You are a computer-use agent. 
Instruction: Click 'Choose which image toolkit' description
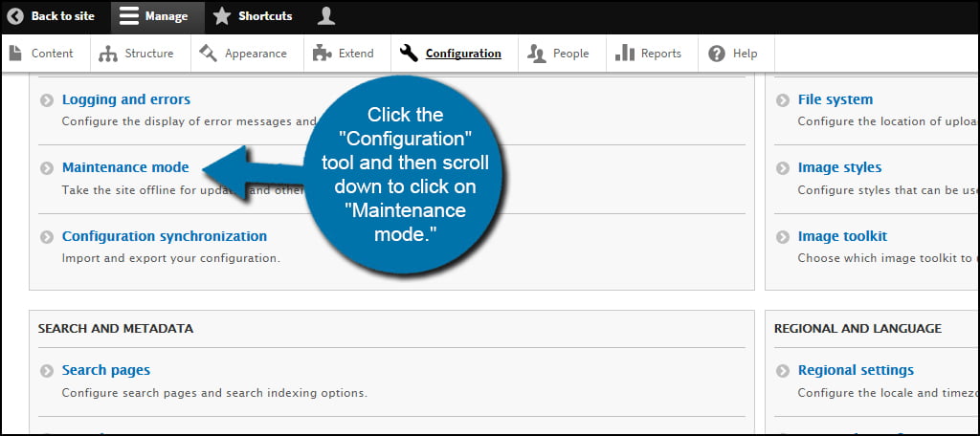point(885,258)
